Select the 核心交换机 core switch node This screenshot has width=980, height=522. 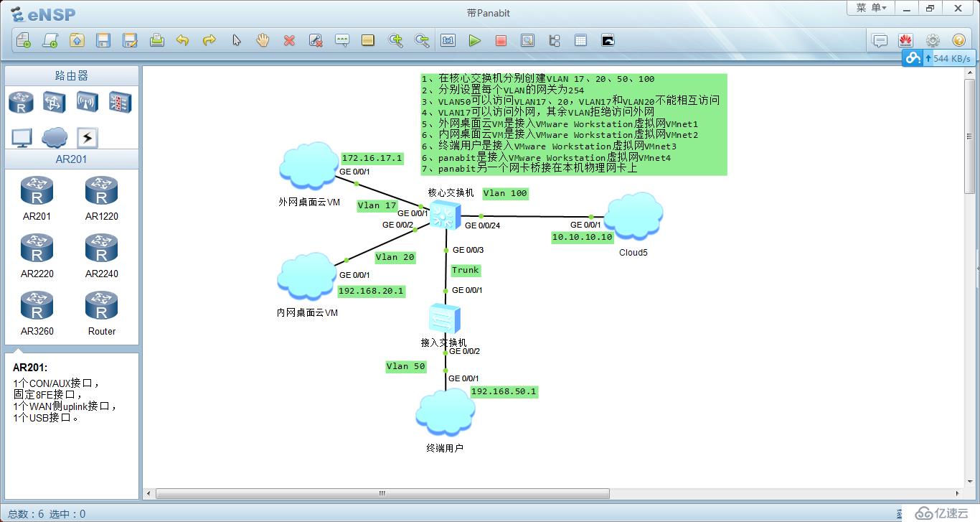point(446,215)
